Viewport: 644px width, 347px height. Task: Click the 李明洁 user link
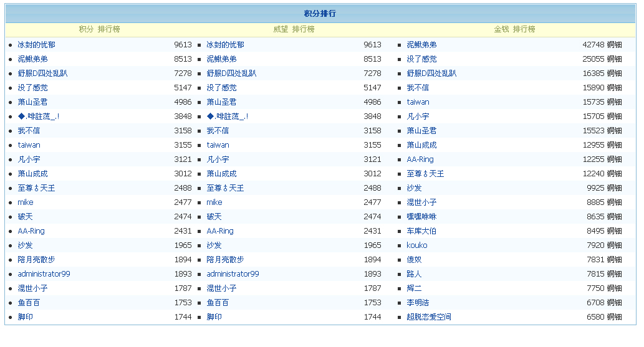click(418, 303)
